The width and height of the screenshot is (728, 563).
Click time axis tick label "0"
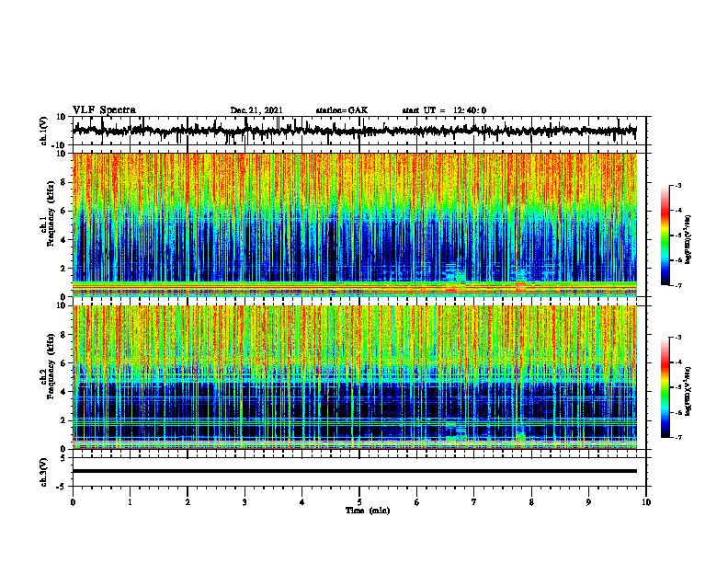(73, 502)
